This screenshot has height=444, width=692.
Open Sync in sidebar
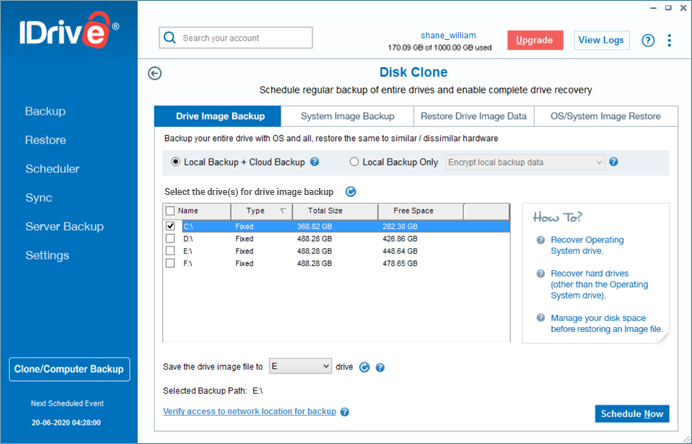[39, 198]
